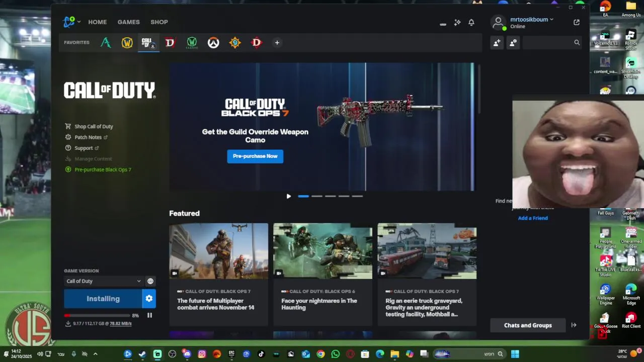This screenshot has height=362, width=644.
Task: Click the Installing button
Action: tap(103, 299)
